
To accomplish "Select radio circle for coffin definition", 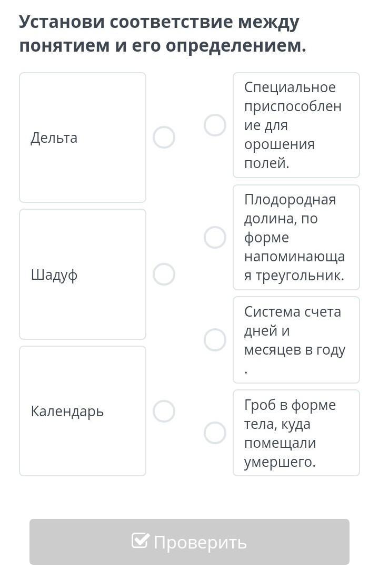I will pyautogui.click(x=215, y=433).
